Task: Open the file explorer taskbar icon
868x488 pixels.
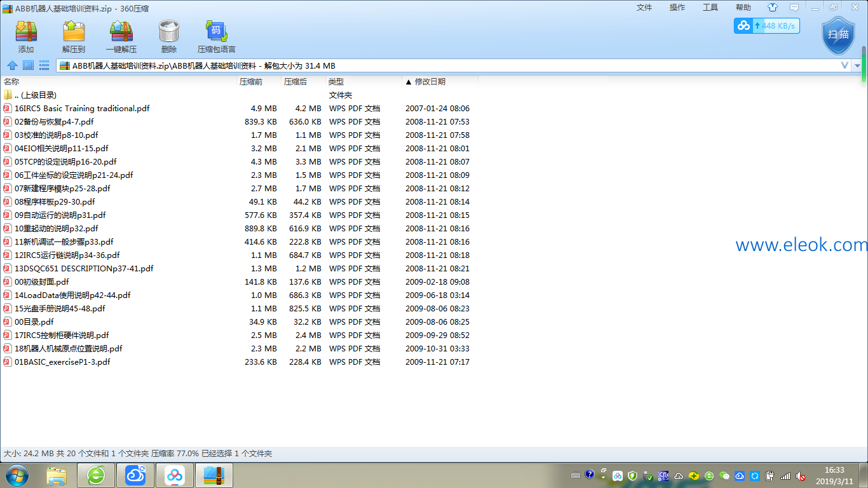Action: pyautogui.click(x=57, y=475)
